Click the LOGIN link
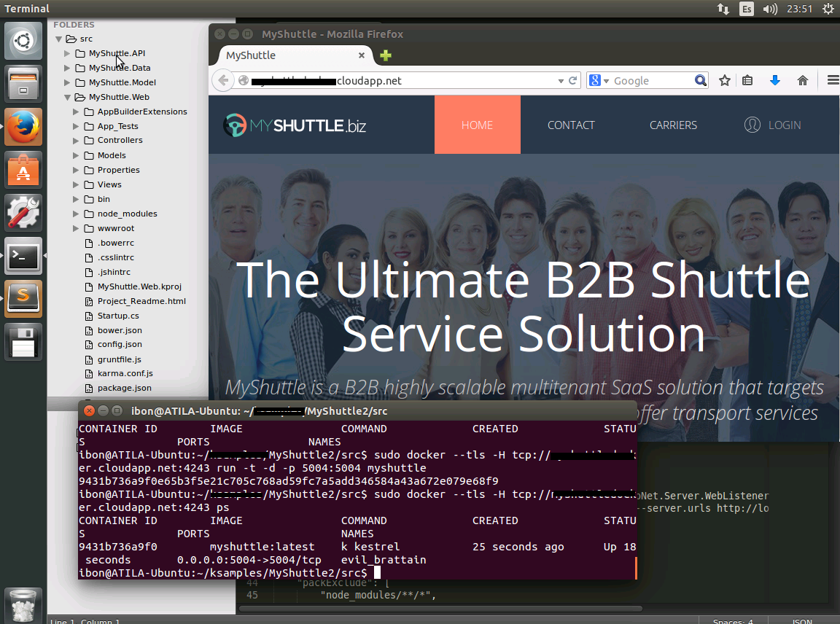Image resolution: width=840 pixels, height=624 pixels. tap(785, 125)
